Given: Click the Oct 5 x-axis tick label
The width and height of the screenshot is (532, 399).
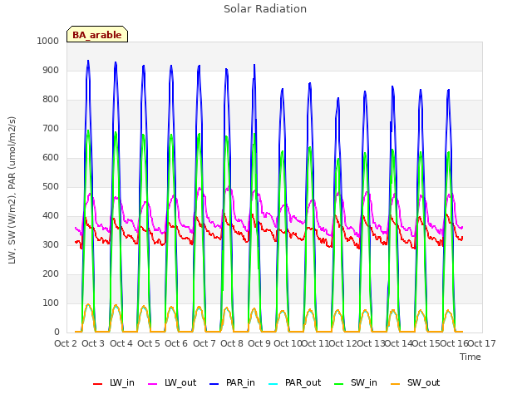Looking at the screenshot, I should tap(149, 343).
